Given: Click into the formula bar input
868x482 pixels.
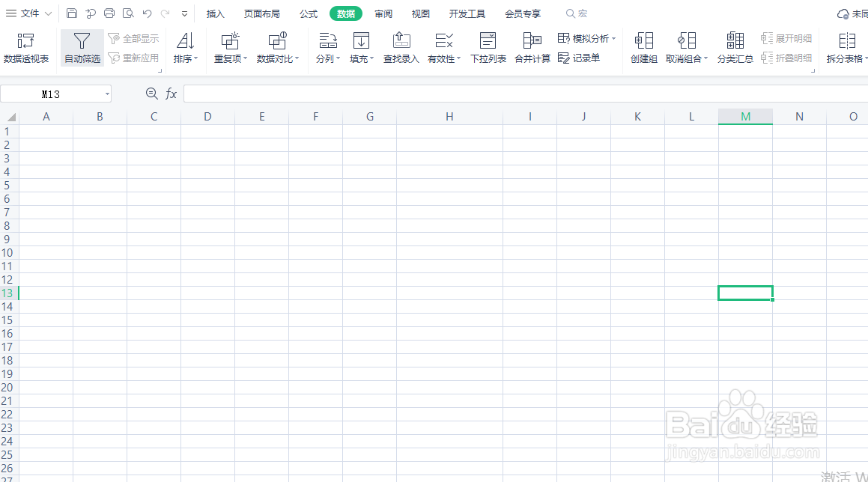Looking at the screenshot, I should point(525,94).
